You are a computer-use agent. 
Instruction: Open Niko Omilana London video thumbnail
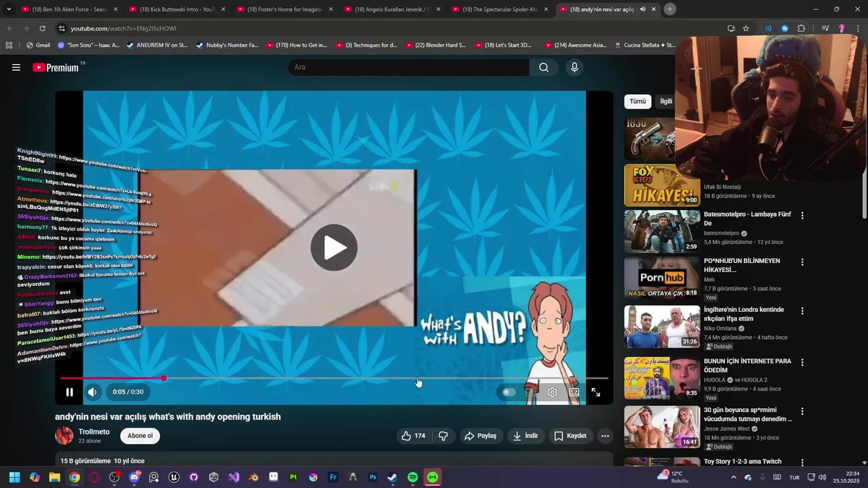(x=662, y=327)
